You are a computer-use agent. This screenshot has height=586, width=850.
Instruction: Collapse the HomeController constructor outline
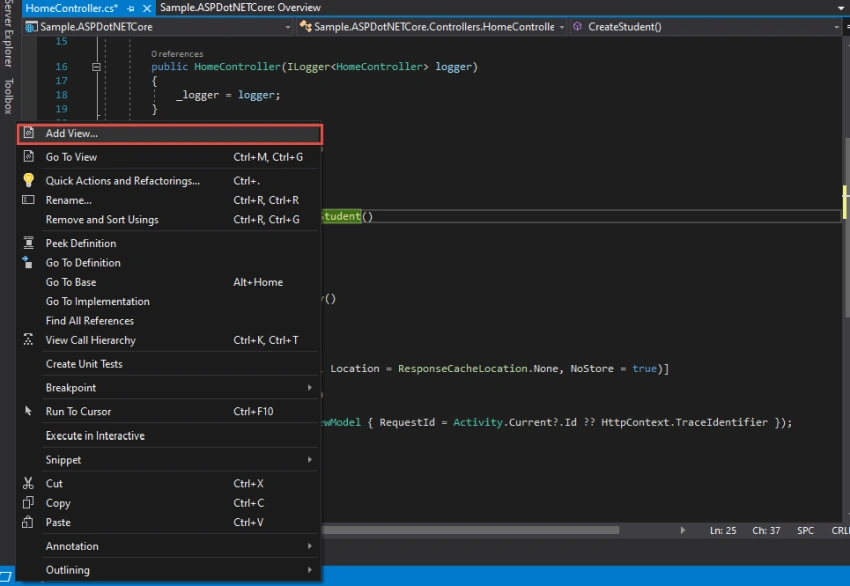(x=96, y=67)
